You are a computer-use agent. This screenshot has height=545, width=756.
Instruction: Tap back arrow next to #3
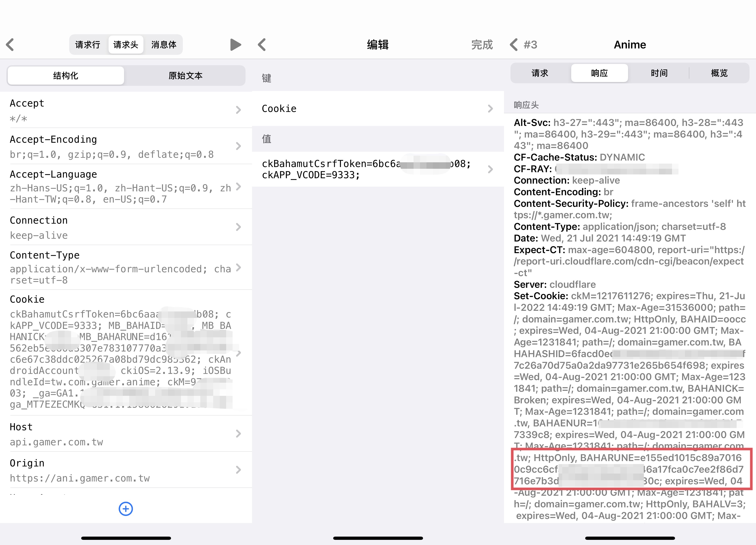[514, 45]
